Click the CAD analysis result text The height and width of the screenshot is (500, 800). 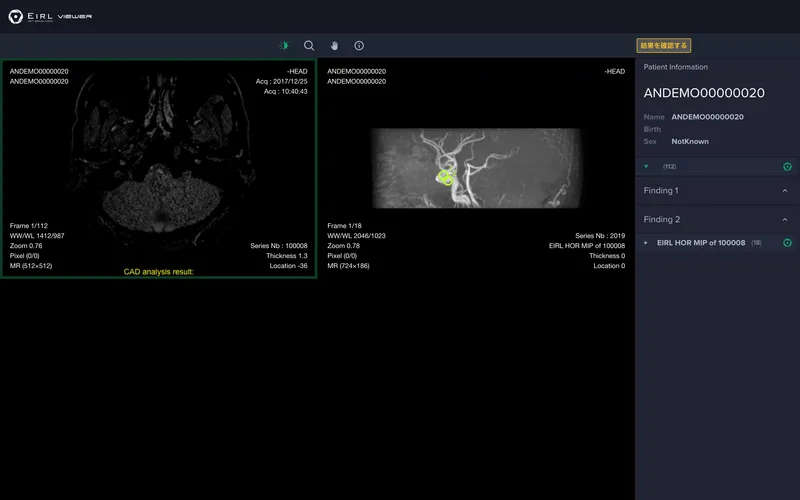[x=158, y=272]
